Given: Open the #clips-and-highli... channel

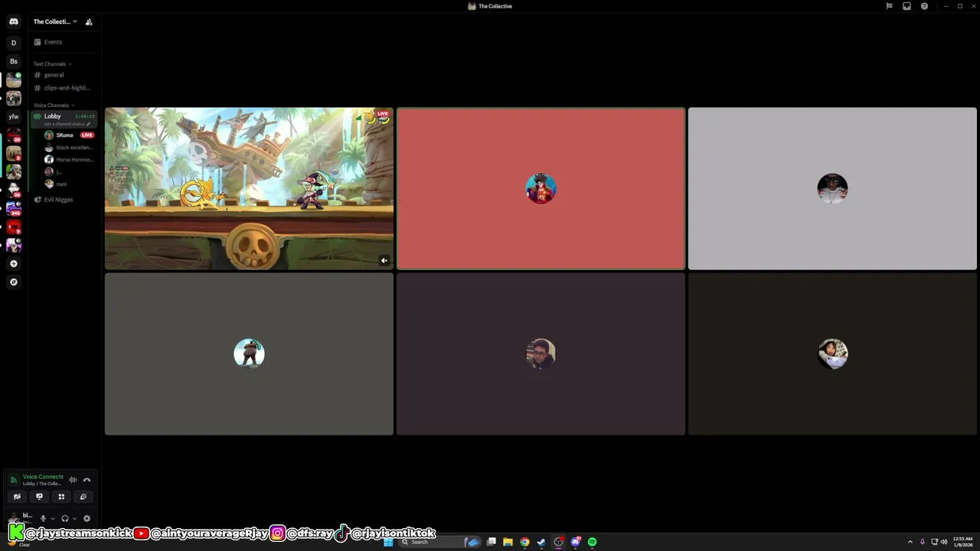Looking at the screenshot, I should [64, 88].
